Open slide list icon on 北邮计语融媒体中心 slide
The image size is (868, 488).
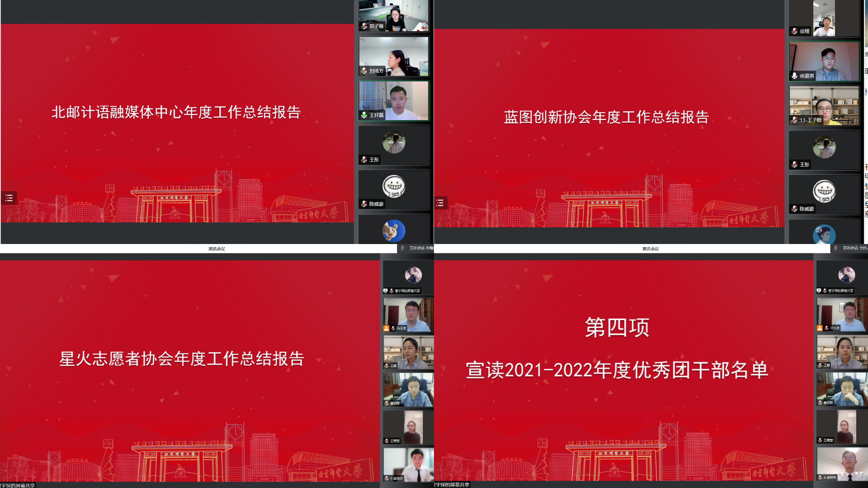(9, 198)
